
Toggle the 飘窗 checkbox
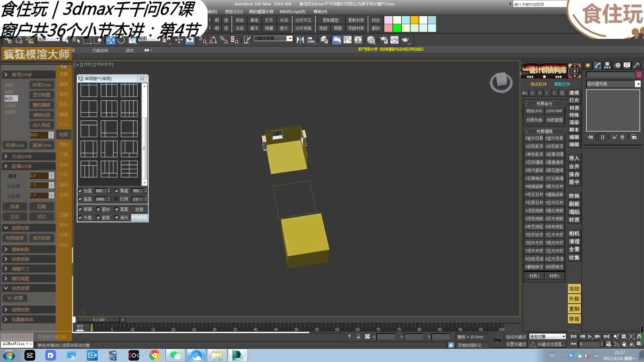tap(116, 191)
